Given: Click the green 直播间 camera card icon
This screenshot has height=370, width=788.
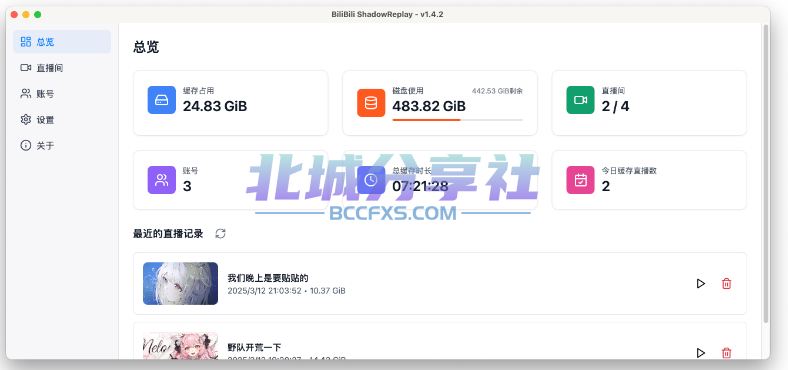Looking at the screenshot, I should click(580, 100).
